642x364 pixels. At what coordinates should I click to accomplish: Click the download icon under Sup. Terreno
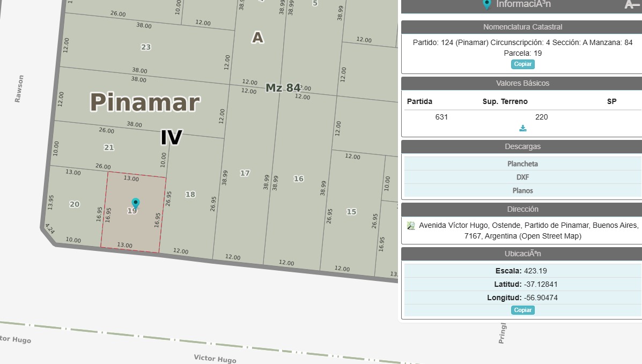pyautogui.click(x=523, y=129)
